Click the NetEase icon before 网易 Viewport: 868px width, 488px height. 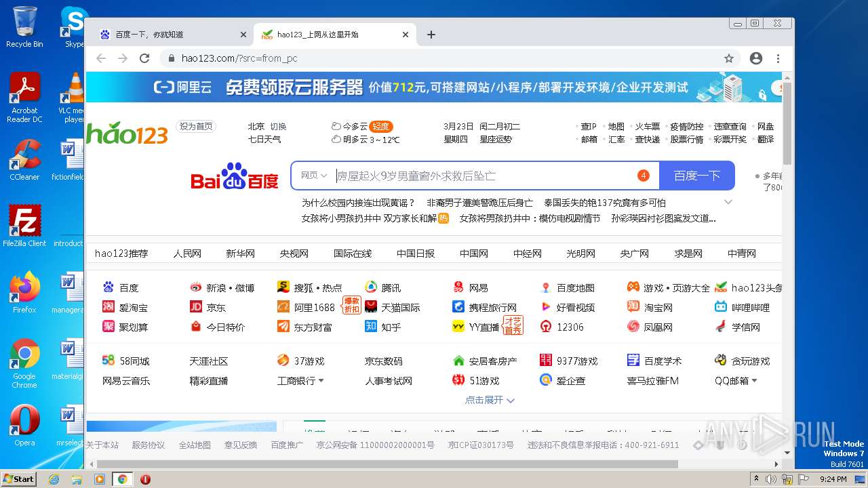click(x=458, y=287)
